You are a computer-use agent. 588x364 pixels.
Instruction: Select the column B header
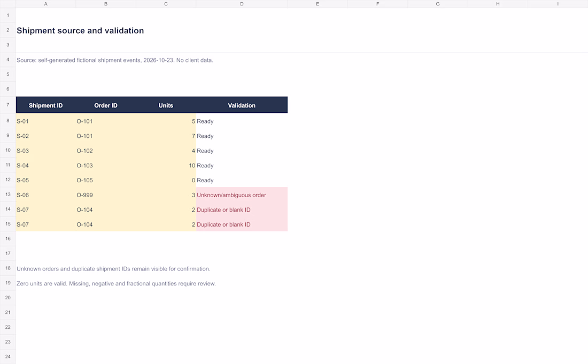(x=106, y=4)
